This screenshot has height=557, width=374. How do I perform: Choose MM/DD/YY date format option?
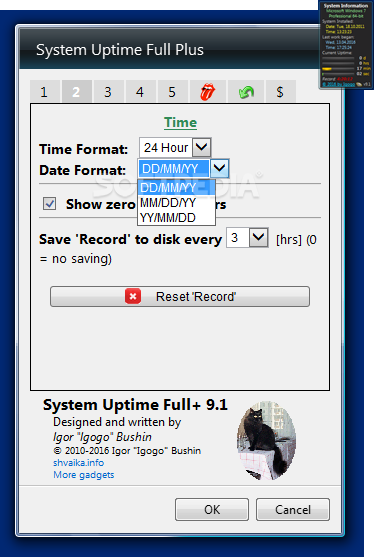tap(176, 203)
